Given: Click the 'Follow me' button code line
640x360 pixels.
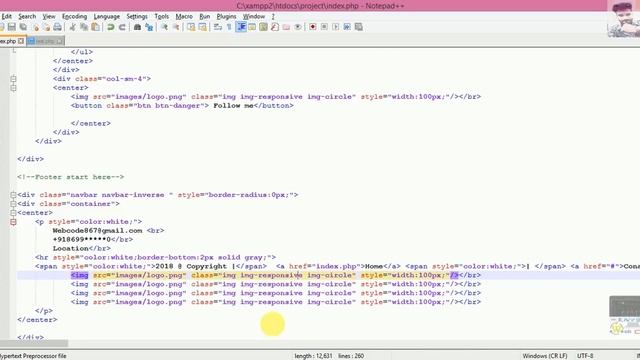Looking at the screenshot, I should [x=182, y=106].
